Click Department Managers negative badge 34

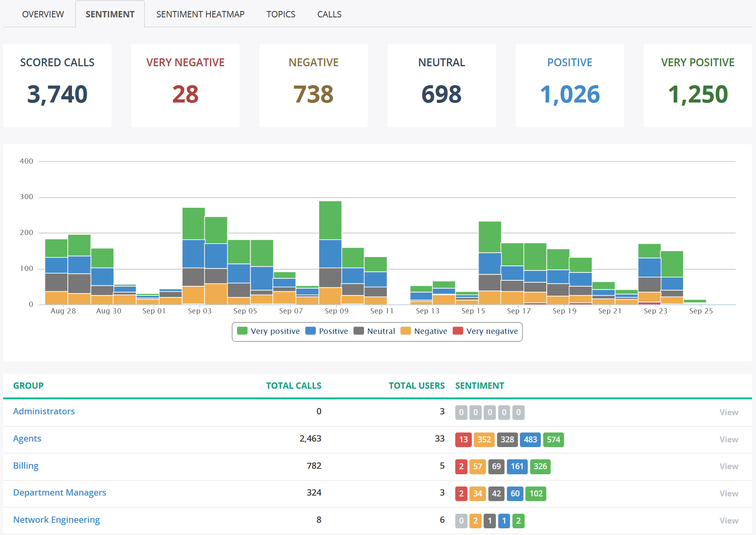tap(478, 494)
